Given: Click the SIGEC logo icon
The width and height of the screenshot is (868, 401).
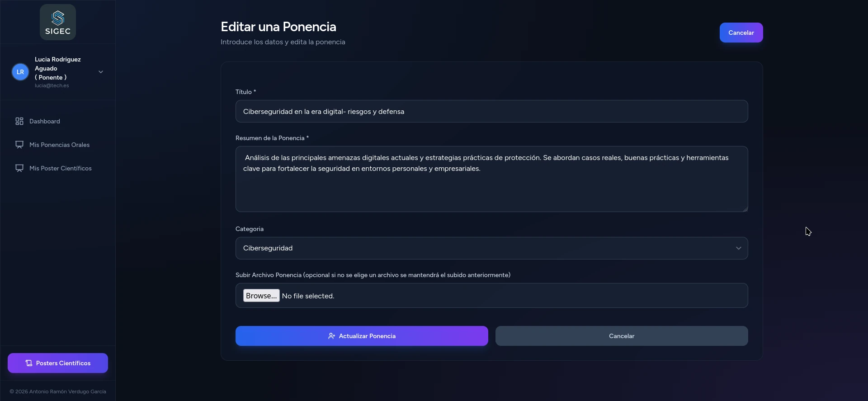Looking at the screenshot, I should click(x=58, y=18).
